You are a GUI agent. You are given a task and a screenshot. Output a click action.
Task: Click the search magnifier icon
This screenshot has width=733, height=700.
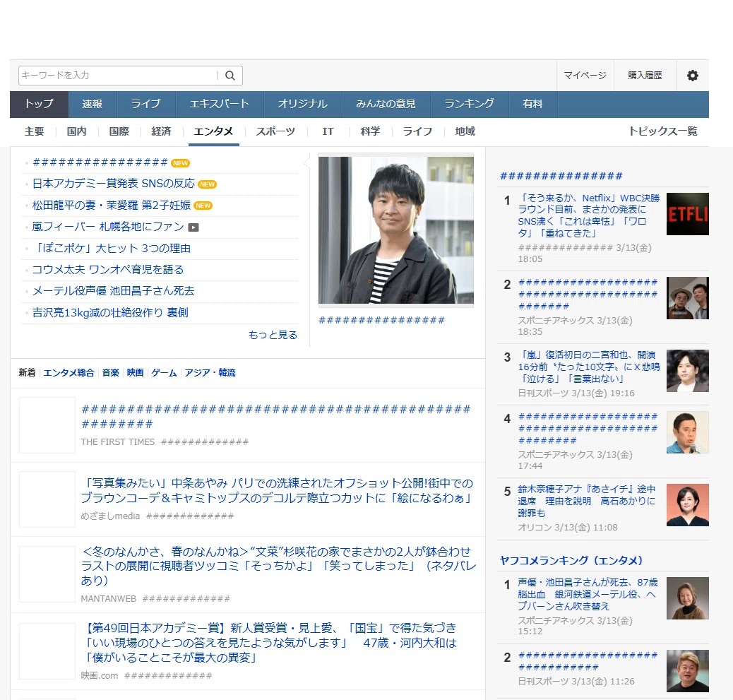pyautogui.click(x=230, y=76)
